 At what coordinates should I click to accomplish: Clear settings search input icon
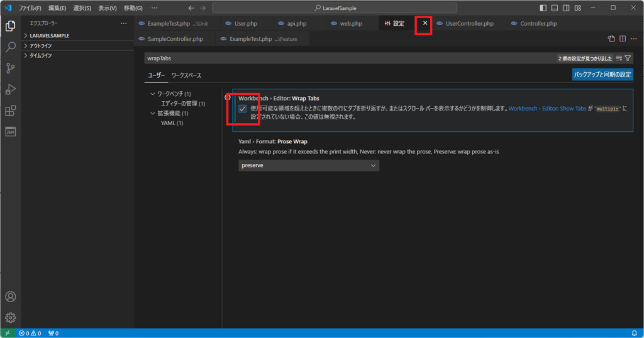619,58
